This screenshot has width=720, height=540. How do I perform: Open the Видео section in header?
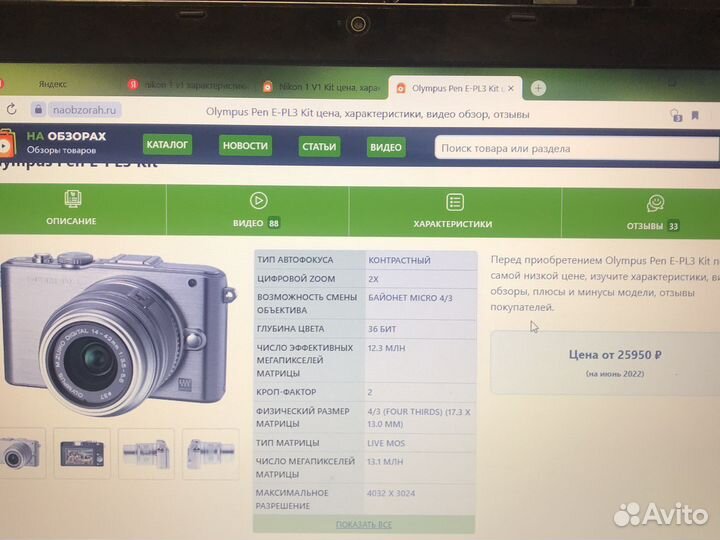click(x=386, y=147)
